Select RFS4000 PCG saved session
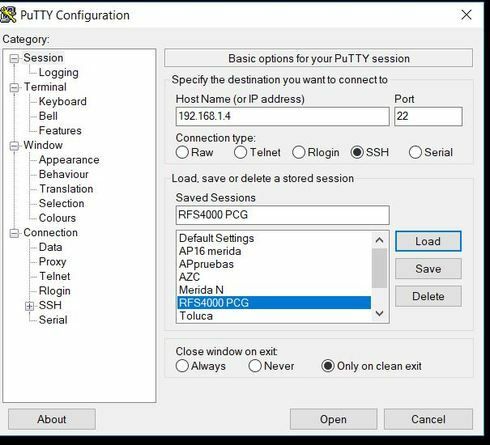The height and width of the screenshot is (445, 490). coord(274,303)
